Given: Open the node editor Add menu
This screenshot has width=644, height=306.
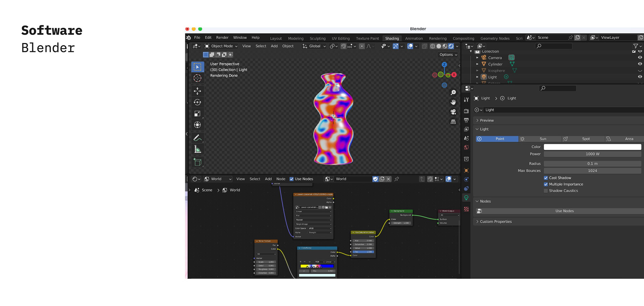Looking at the screenshot, I should pos(268,179).
